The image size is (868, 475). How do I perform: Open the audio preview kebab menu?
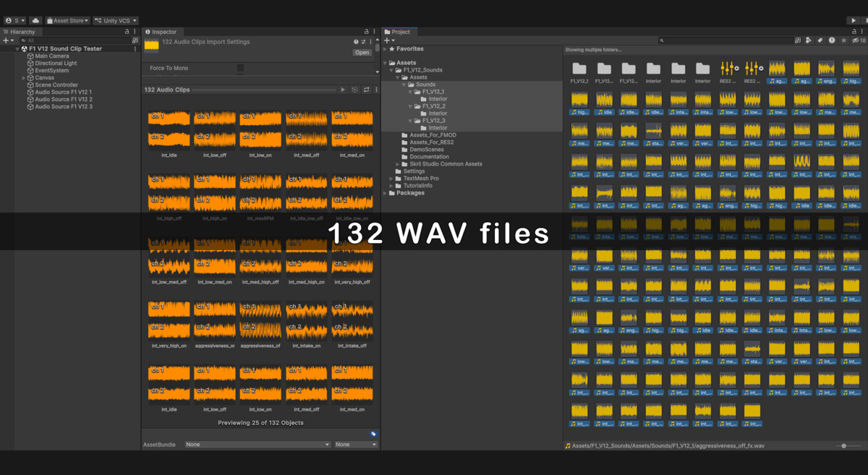tap(376, 90)
